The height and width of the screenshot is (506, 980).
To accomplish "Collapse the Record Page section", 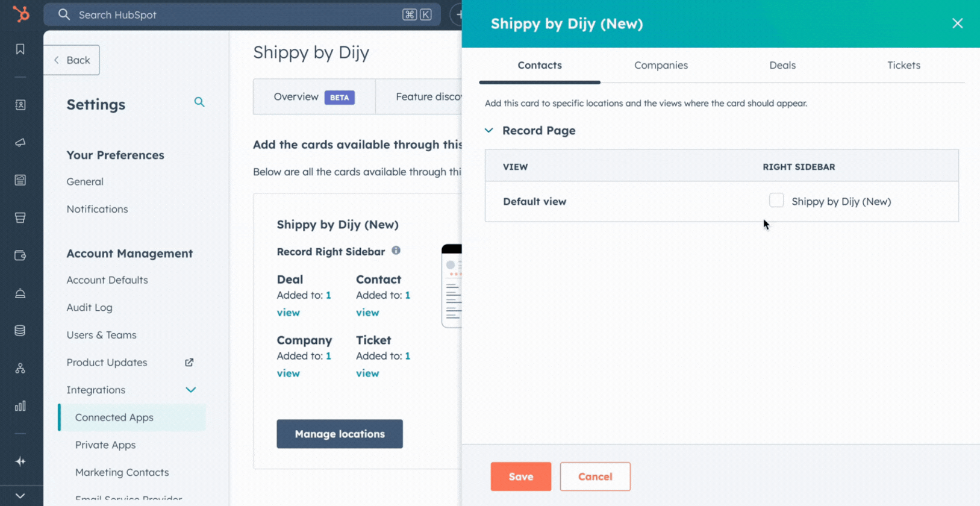I will [489, 131].
